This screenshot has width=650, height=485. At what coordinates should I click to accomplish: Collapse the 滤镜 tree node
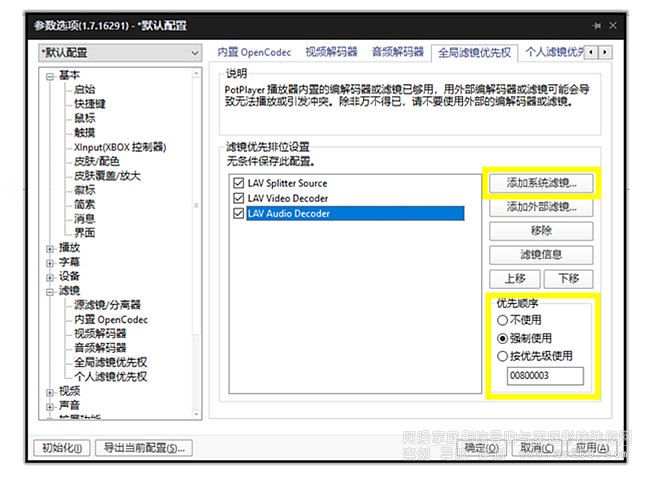coord(50,291)
